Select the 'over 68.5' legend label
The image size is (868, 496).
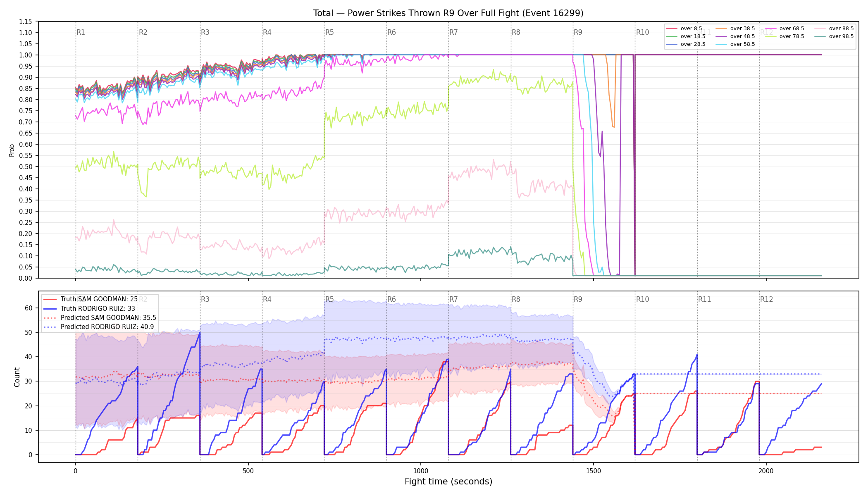792,29
